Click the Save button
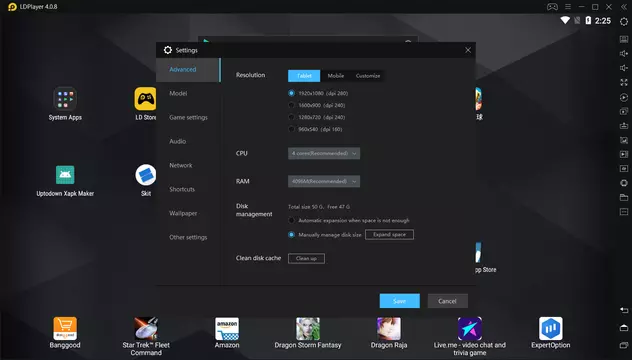 (399, 301)
